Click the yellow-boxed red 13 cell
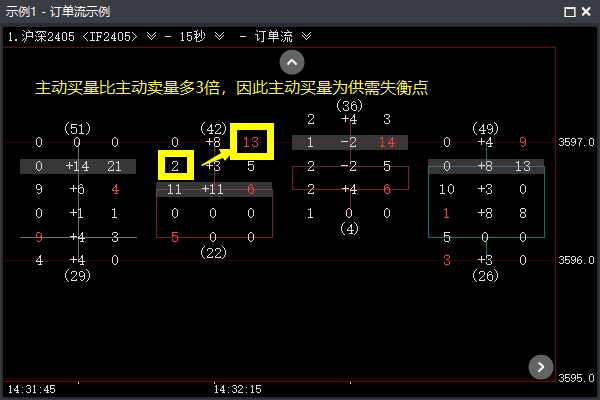This screenshot has width=600, height=400. (x=250, y=142)
